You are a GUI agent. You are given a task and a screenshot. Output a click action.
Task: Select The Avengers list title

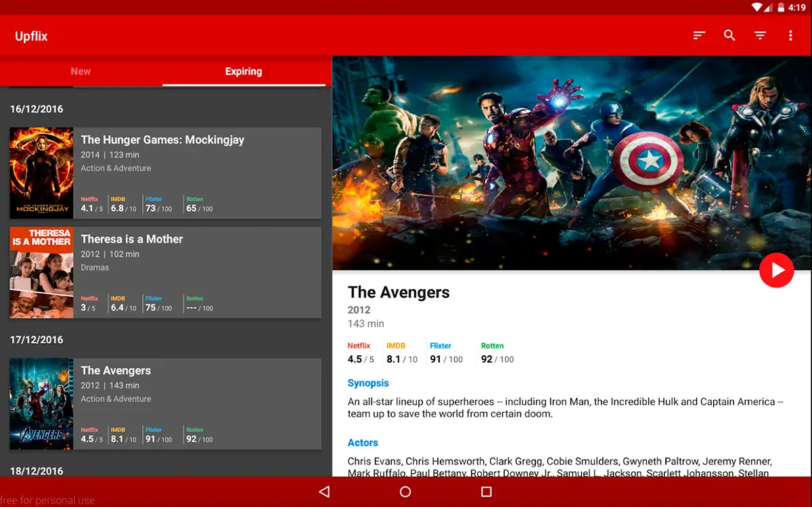(116, 370)
